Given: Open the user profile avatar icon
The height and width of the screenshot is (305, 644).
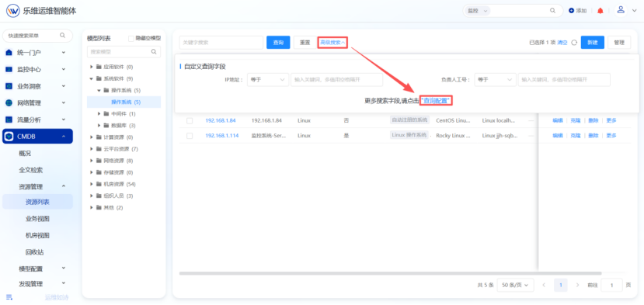Looking at the screenshot, I should 621,10.
